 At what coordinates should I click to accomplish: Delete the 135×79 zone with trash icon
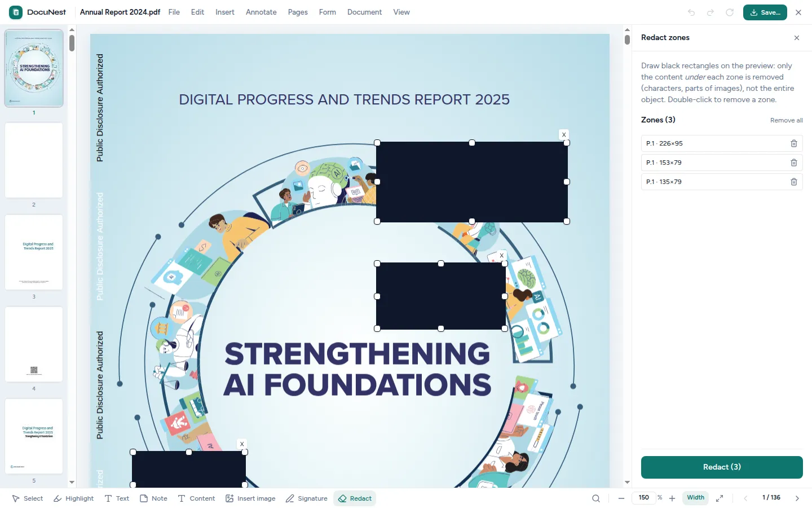coord(794,182)
